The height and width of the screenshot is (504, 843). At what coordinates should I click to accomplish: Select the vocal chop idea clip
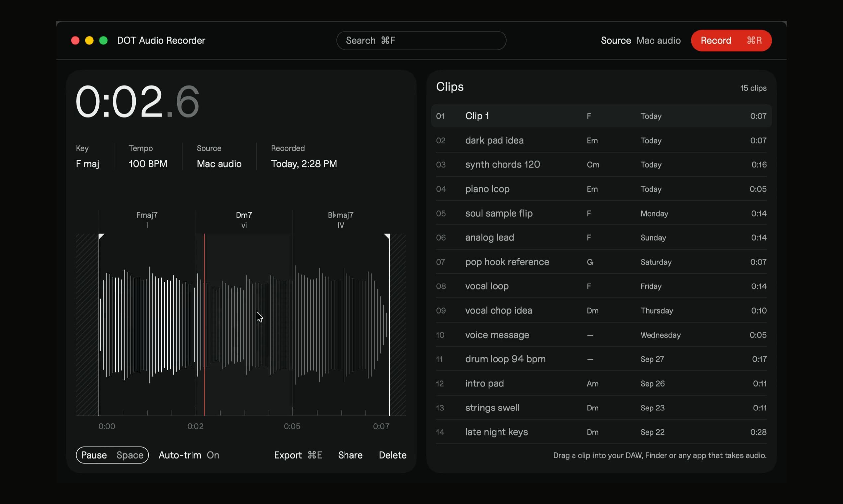601,310
